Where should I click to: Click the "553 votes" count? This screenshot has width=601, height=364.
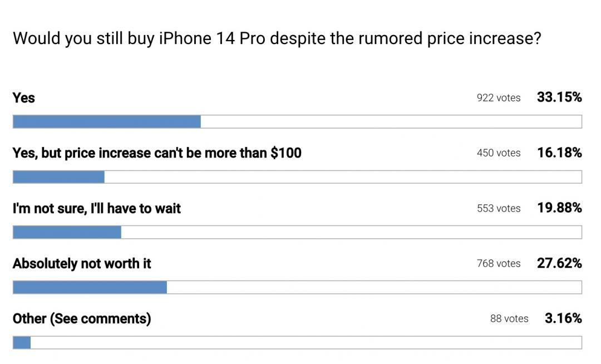499,209
